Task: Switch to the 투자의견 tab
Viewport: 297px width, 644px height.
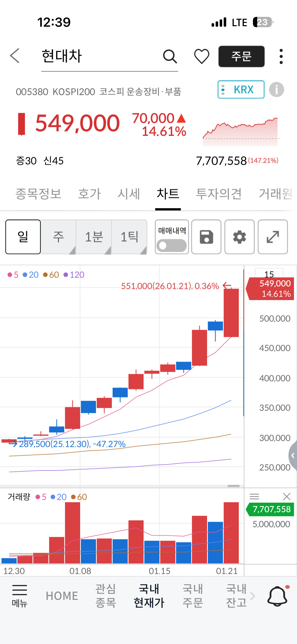Action: pyautogui.click(x=219, y=194)
